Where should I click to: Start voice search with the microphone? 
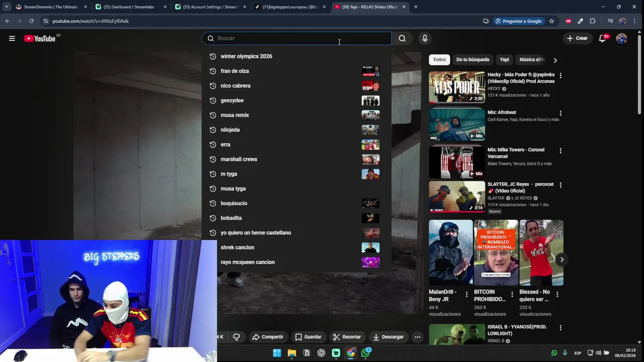pyautogui.click(x=425, y=38)
